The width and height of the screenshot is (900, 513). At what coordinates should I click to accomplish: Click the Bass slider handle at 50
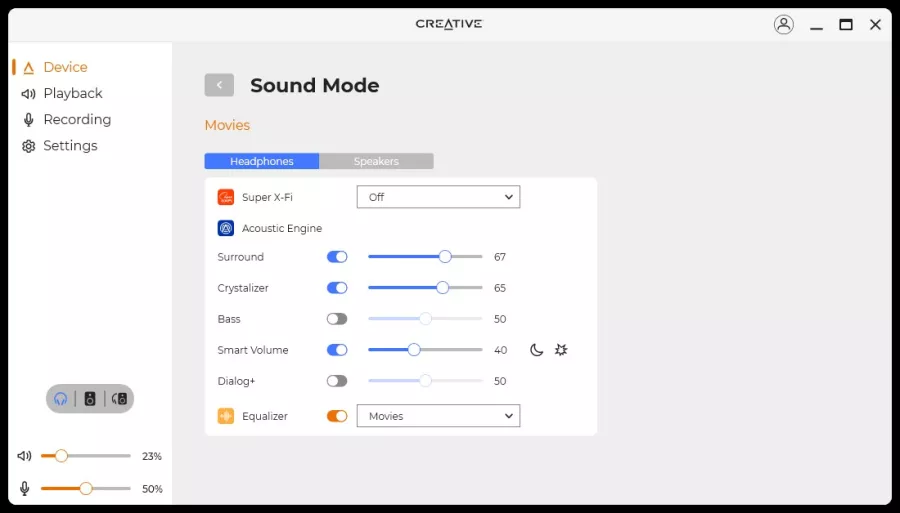tap(425, 318)
